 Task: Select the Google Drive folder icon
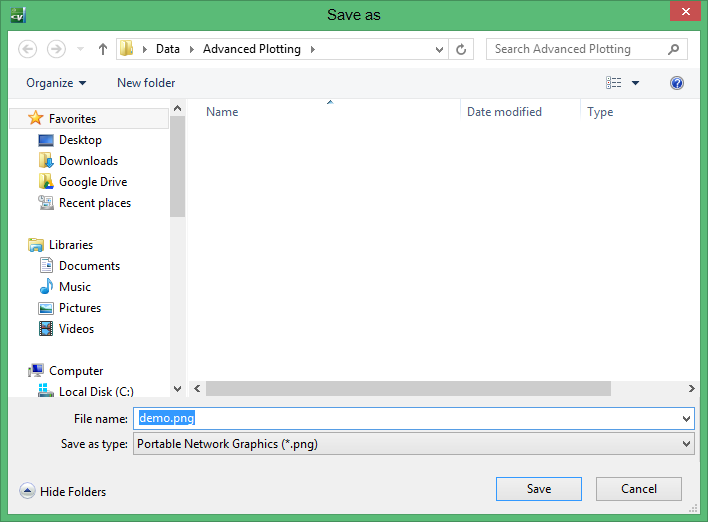[46, 182]
